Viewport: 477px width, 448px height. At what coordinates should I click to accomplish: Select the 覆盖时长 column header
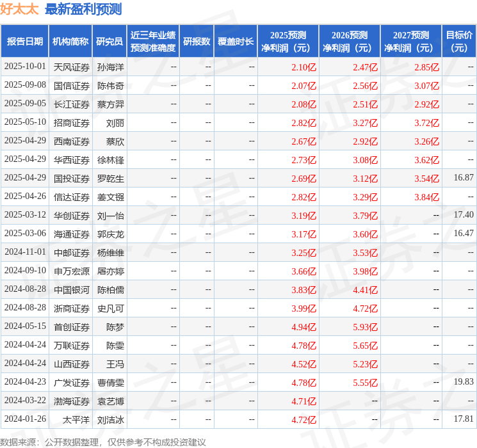click(236, 41)
